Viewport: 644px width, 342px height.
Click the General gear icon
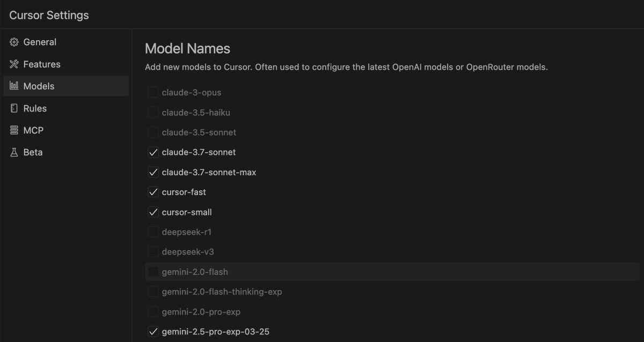[x=14, y=42]
